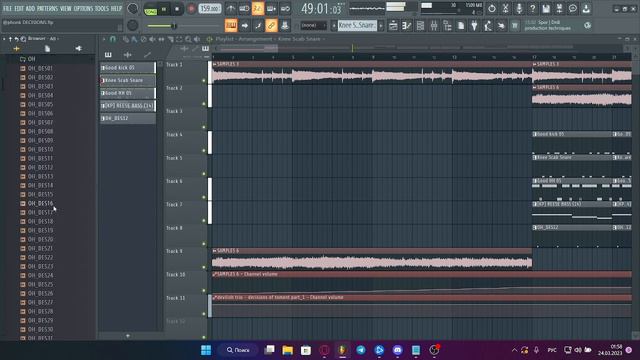Open SAMPLES 3 clip menu on Track 1
Image resolution: width=640 pixels, height=360 pixels.
(215, 64)
